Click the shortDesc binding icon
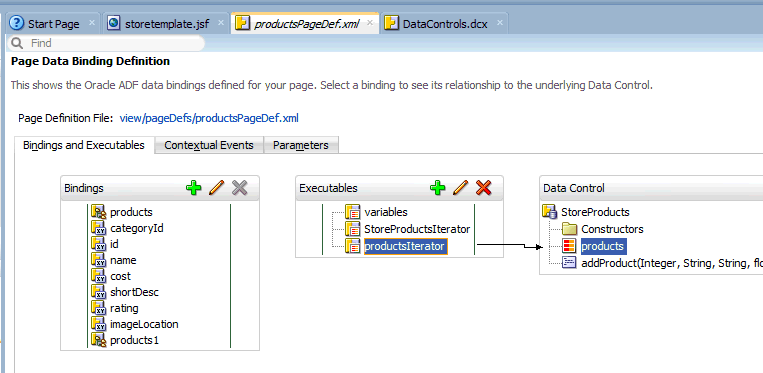The height and width of the screenshot is (373, 763). [x=99, y=292]
